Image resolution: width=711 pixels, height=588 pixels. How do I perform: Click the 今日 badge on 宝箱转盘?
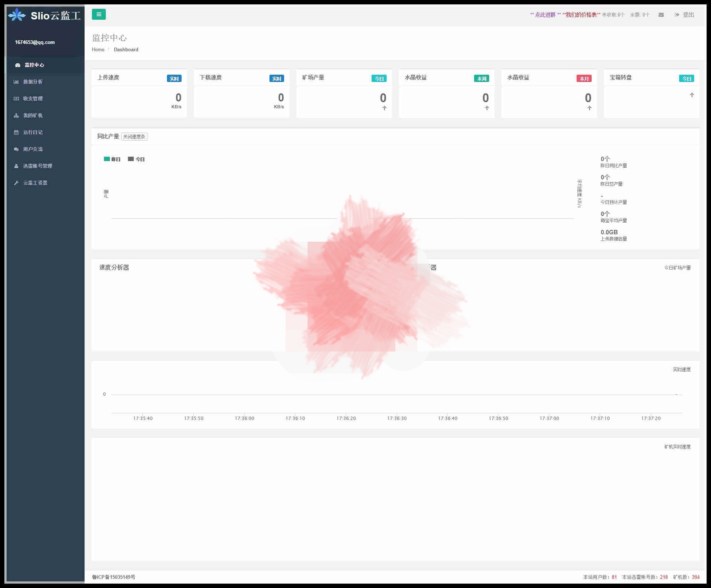tap(686, 77)
